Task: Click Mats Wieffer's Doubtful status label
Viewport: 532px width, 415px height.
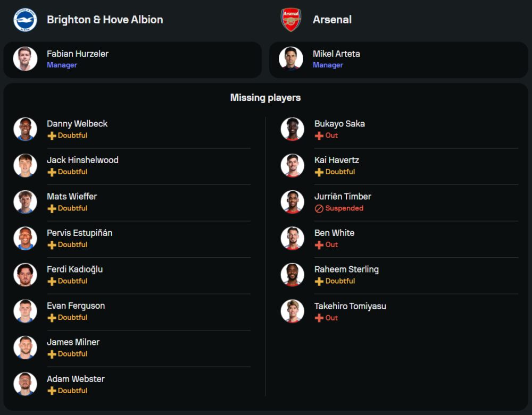Action: (x=72, y=208)
